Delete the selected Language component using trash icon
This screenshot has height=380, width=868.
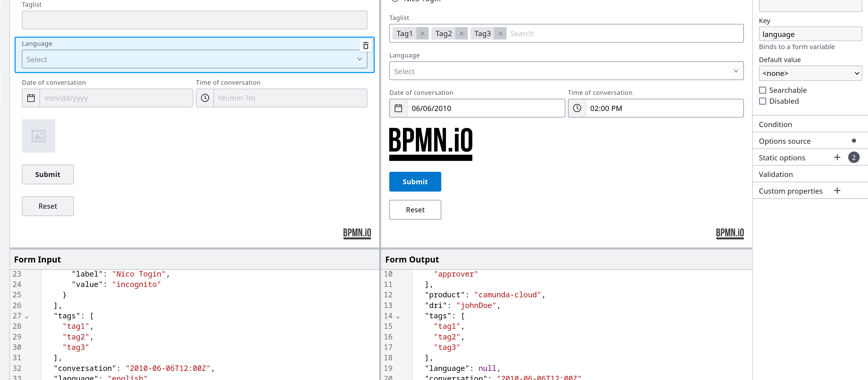[x=366, y=46]
